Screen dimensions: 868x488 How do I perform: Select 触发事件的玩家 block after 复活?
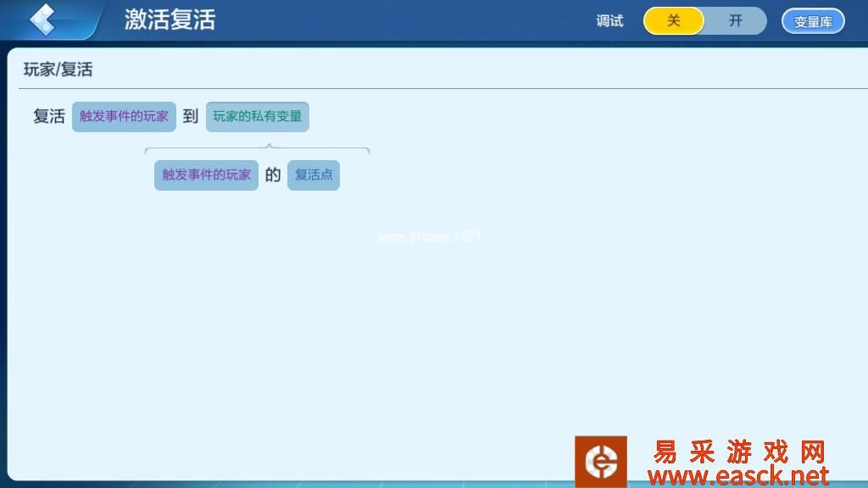[x=124, y=116]
